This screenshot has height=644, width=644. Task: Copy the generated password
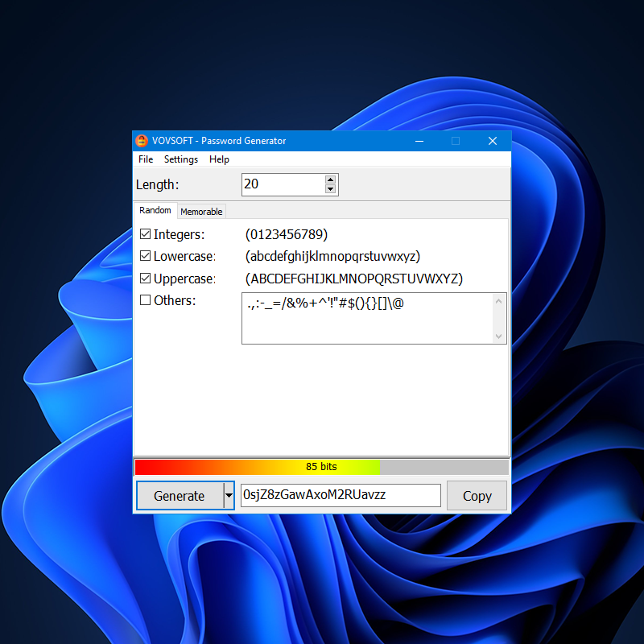pyautogui.click(x=477, y=495)
